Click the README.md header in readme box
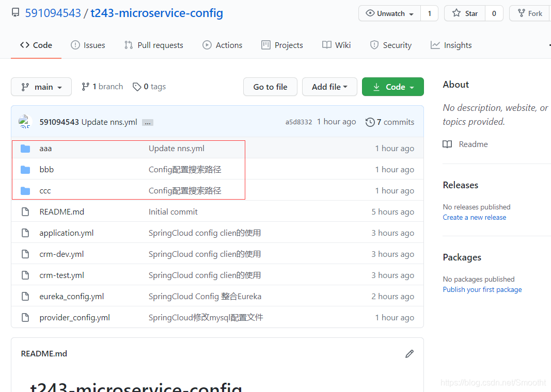Image resolution: width=551 pixels, height=392 pixels. [44, 354]
